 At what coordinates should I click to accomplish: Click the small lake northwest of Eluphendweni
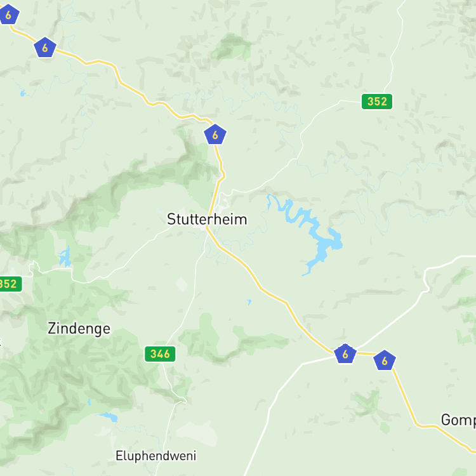110,417
